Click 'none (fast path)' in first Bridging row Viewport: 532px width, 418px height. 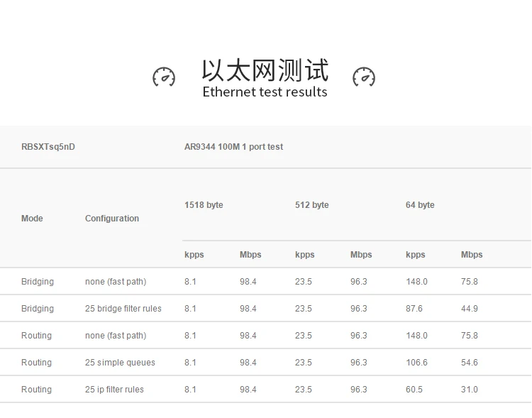tap(116, 282)
